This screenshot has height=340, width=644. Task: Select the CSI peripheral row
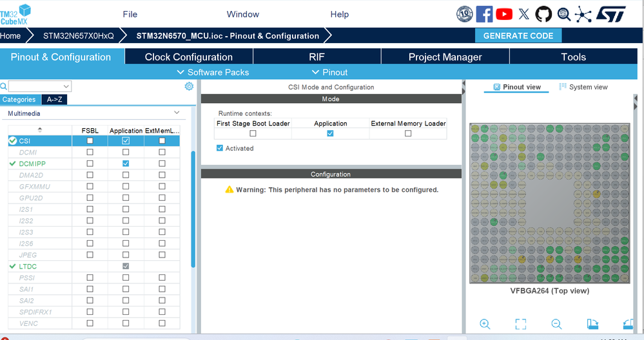pyautogui.click(x=94, y=140)
